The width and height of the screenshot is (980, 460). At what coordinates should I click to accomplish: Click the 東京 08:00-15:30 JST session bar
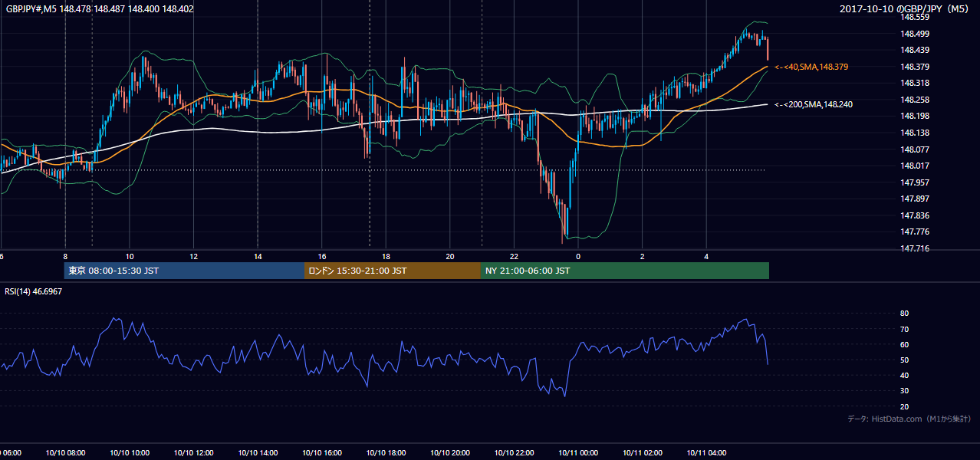pos(184,271)
